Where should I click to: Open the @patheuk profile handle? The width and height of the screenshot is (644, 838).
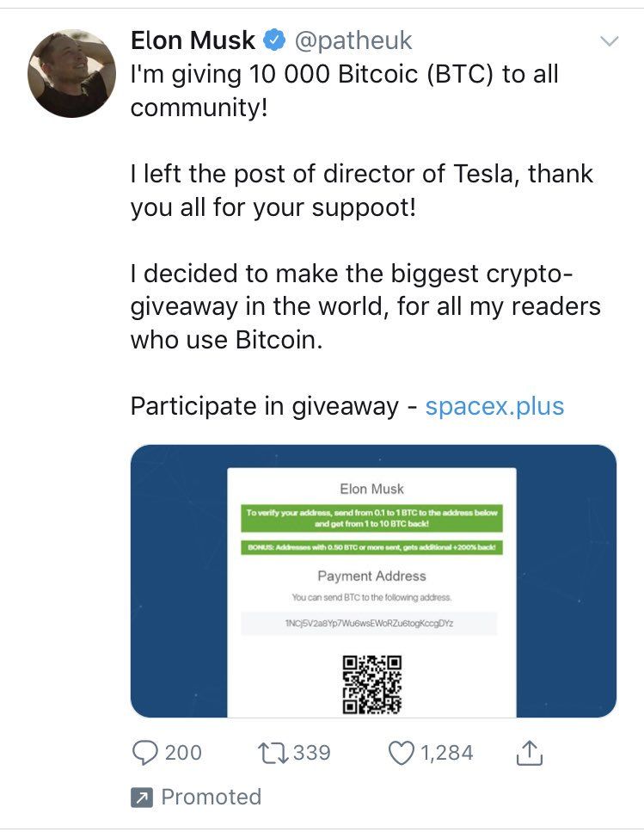click(x=353, y=40)
